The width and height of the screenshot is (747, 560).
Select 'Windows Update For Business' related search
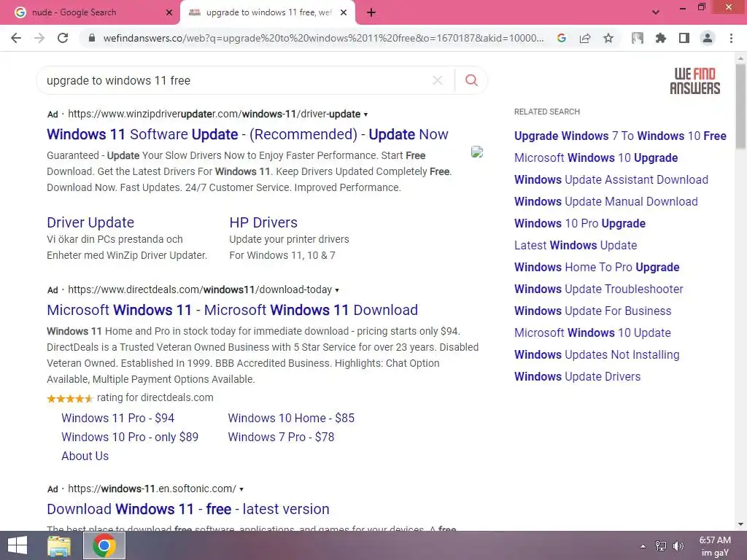coord(592,311)
